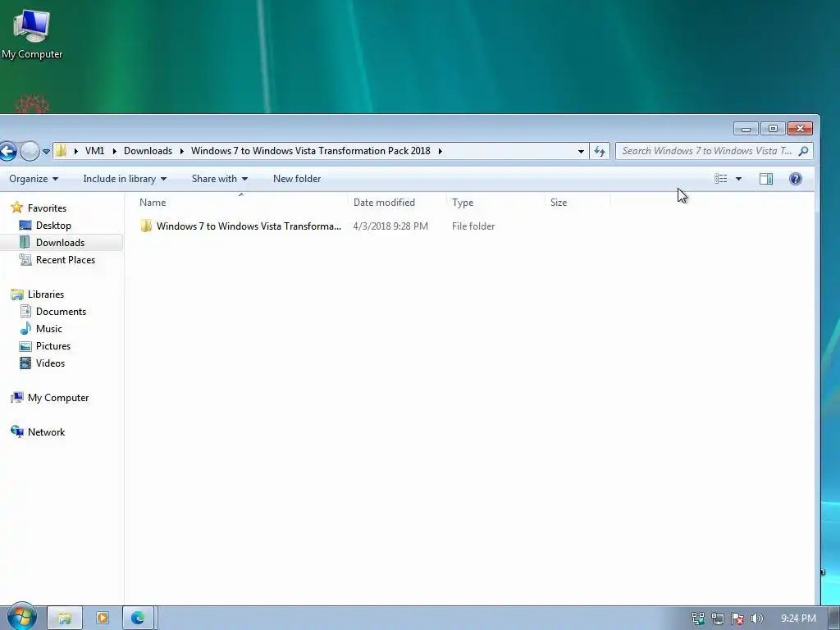The height and width of the screenshot is (630, 840).
Task: Select VM1 in the address breadcrumb
Action: tap(95, 151)
